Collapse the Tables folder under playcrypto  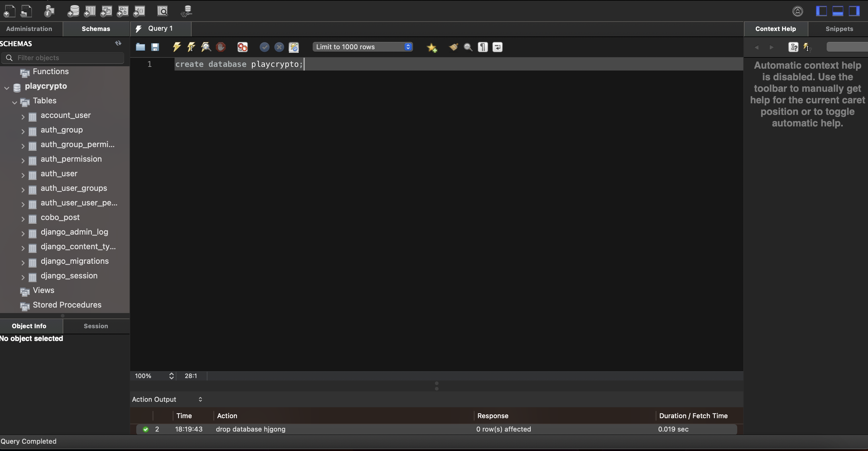click(15, 102)
